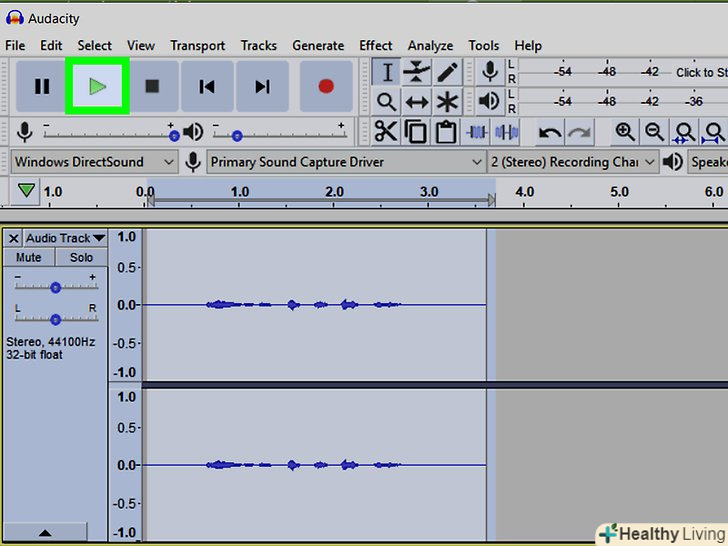Viewport: 728px width, 546px height.
Task: Click the lower channel waveform
Action: pyautogui.click(x=316, y=465)
